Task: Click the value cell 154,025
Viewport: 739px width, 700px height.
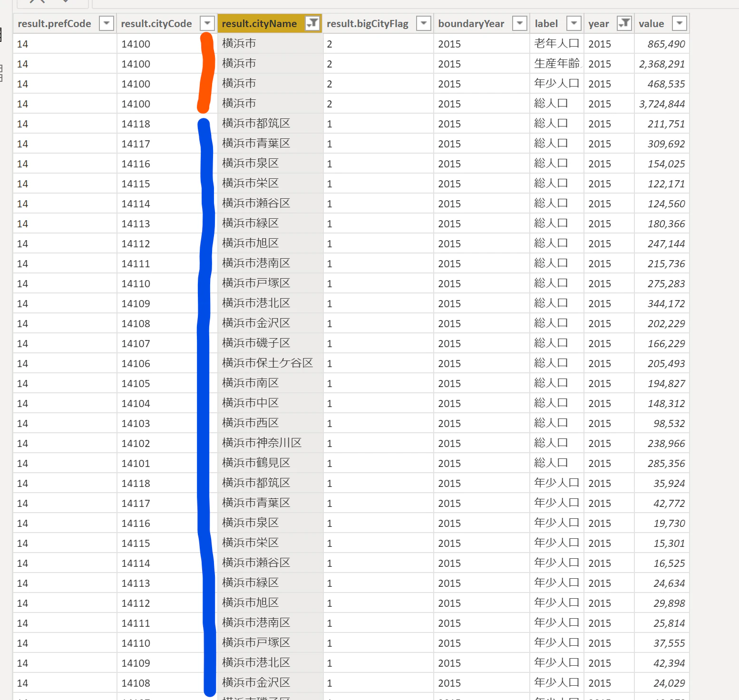Action: pos(661,164)
